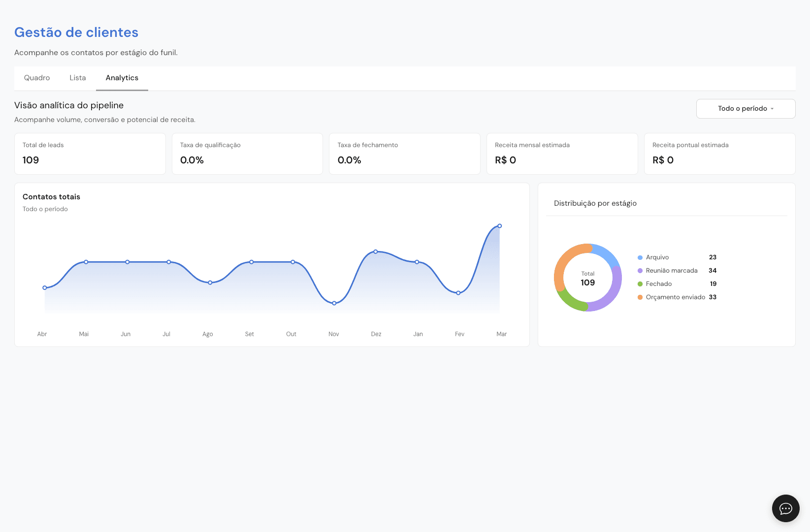Click the Abr data point on chart
Viewport: 810px width, 532px height.
[x=45, y=288]
